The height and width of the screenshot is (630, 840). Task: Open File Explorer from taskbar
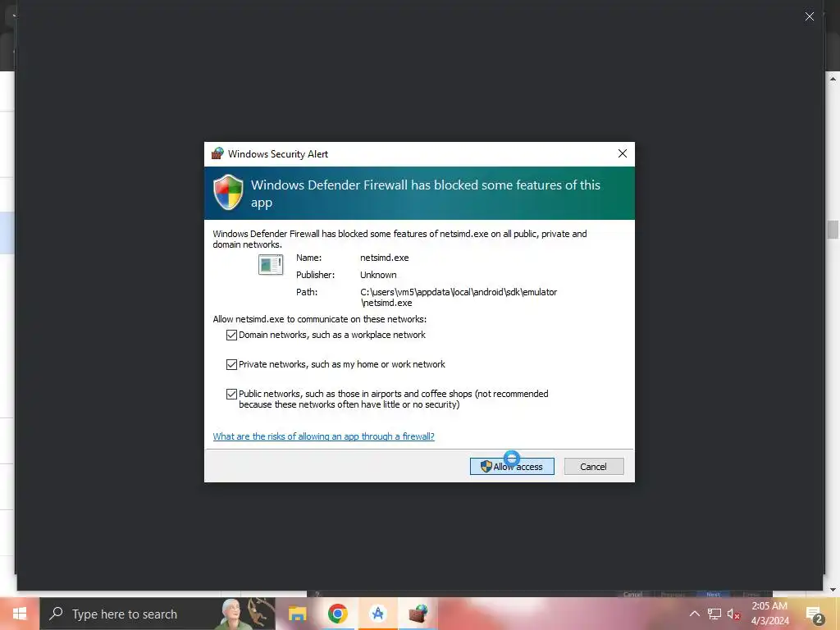click(x=297, y=614)
